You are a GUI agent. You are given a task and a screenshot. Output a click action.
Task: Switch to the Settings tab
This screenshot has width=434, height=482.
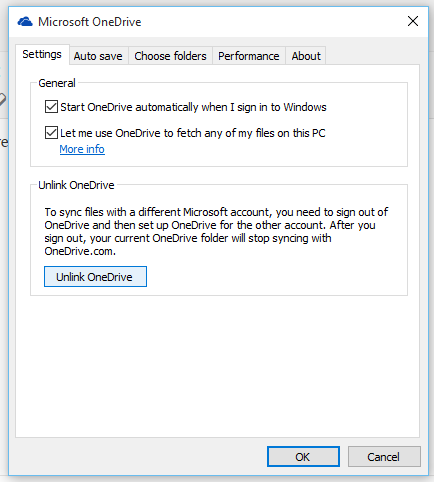pos(42,54)
